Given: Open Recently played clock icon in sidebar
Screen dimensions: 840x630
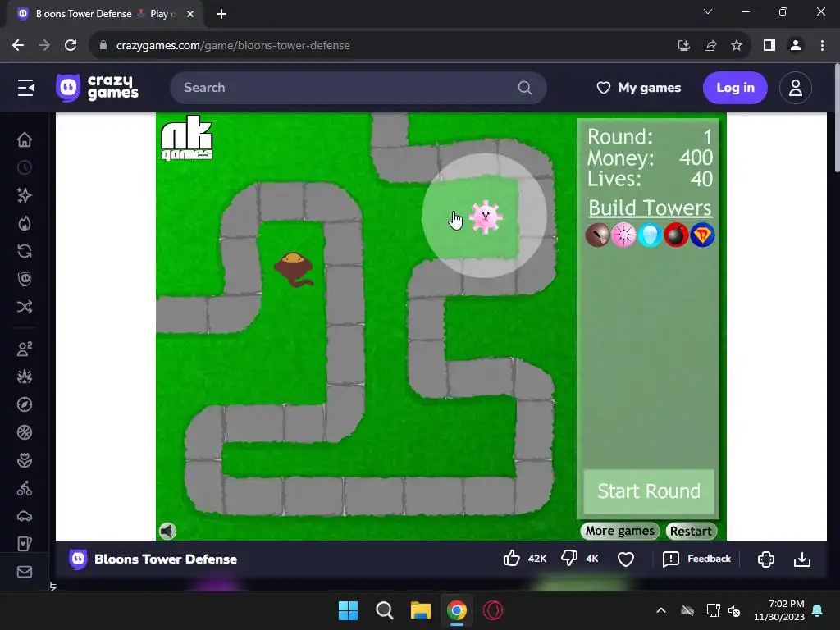Looking at the screenshot, I should click(x=25, y=167).
